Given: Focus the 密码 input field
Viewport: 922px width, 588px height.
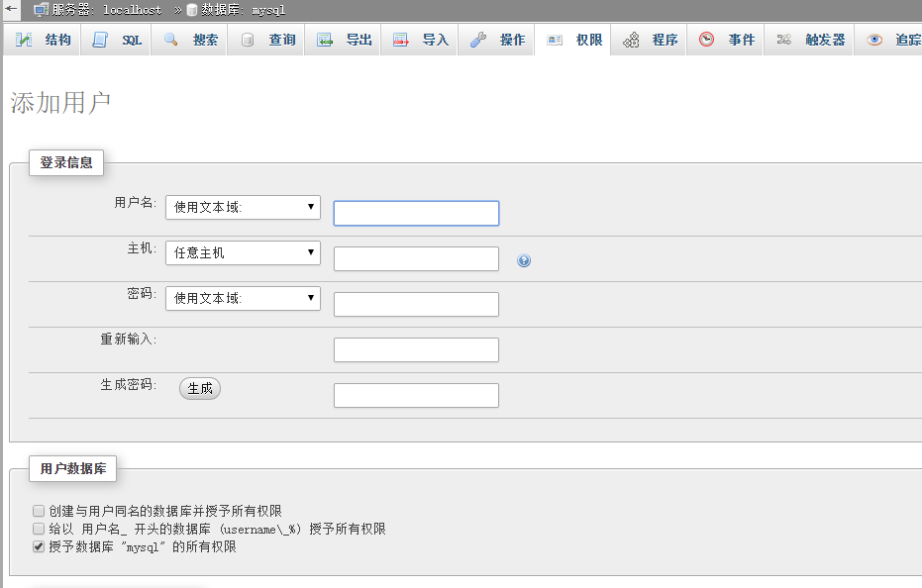Looking at the screenshot, I should (416, 304).
